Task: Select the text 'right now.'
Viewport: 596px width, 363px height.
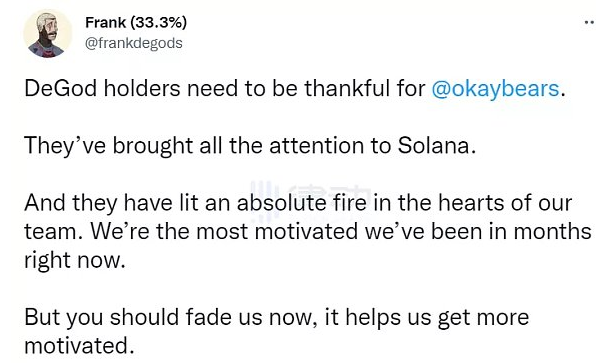Action: (x=75, y=260)
